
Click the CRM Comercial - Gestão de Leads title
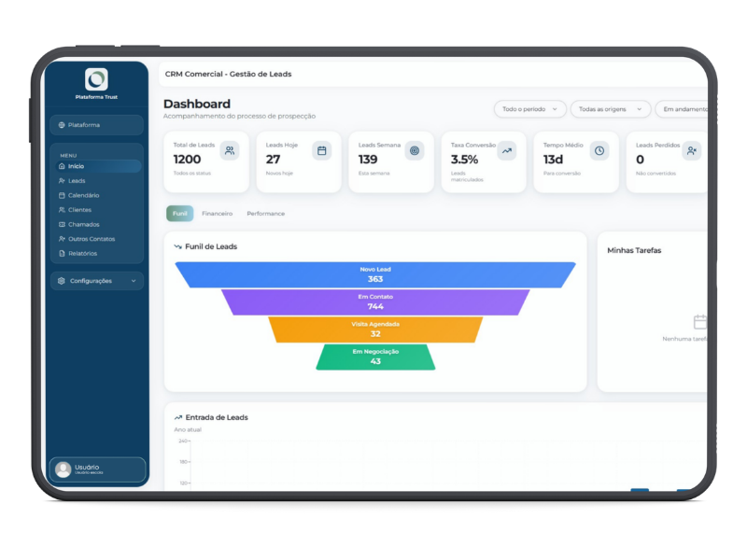pos(228,75)
